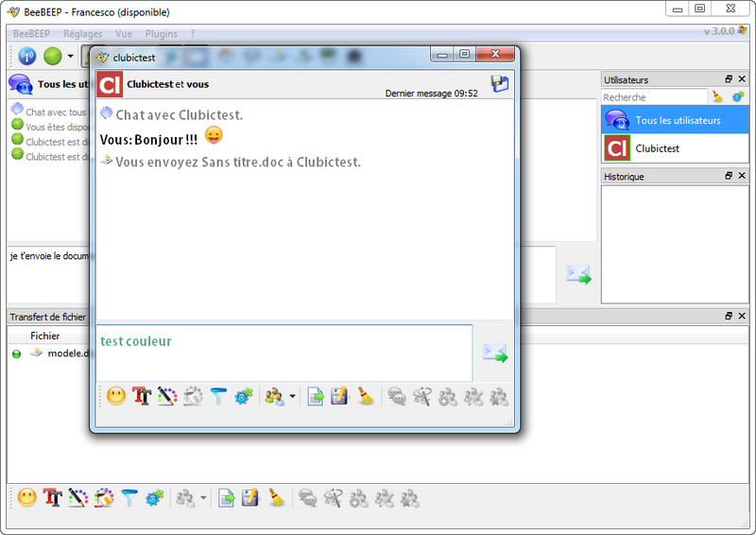The width and height of the screenshot is (756, 535).
Task: Open emoticon picker in clubictest chat toolbar
Action: pyautogui.click(x=116, y=397)
